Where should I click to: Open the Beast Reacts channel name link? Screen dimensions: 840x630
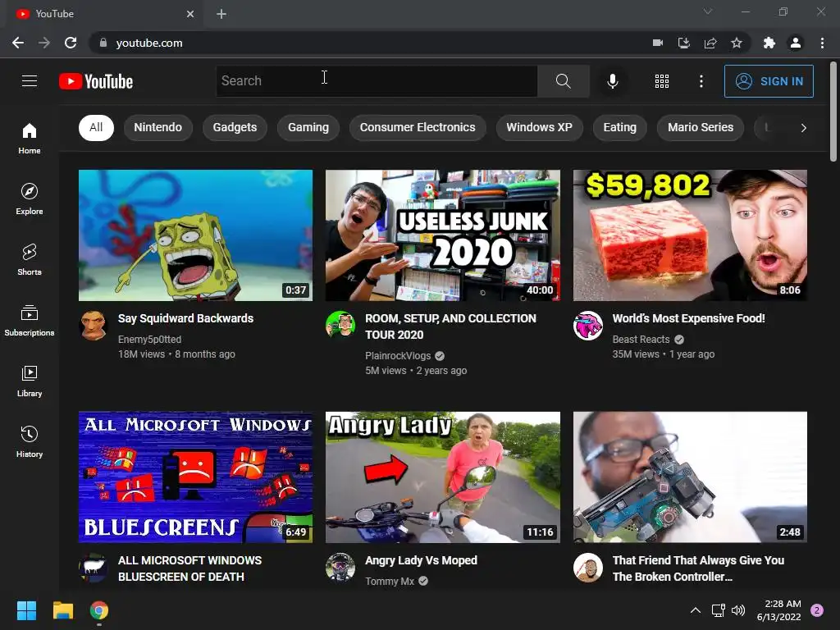(641, 339)
